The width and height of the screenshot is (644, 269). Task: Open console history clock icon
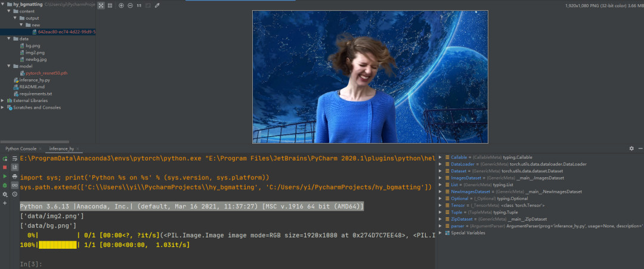(x=15, y=194)
